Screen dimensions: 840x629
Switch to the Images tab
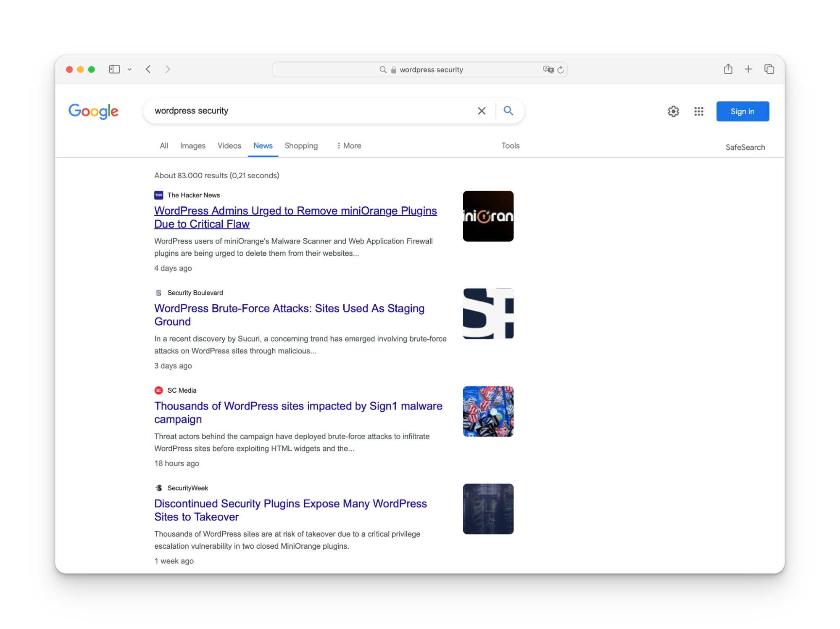coord(193,145)
